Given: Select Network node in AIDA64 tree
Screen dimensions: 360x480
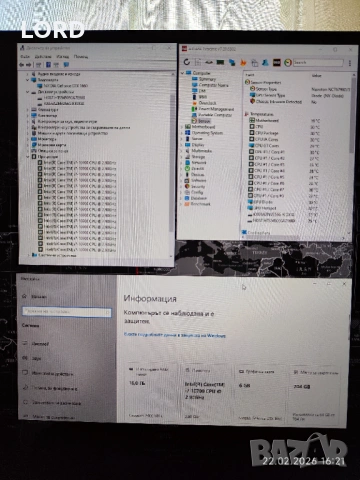Looking at the screenshot, I should (x=199, y=163).
